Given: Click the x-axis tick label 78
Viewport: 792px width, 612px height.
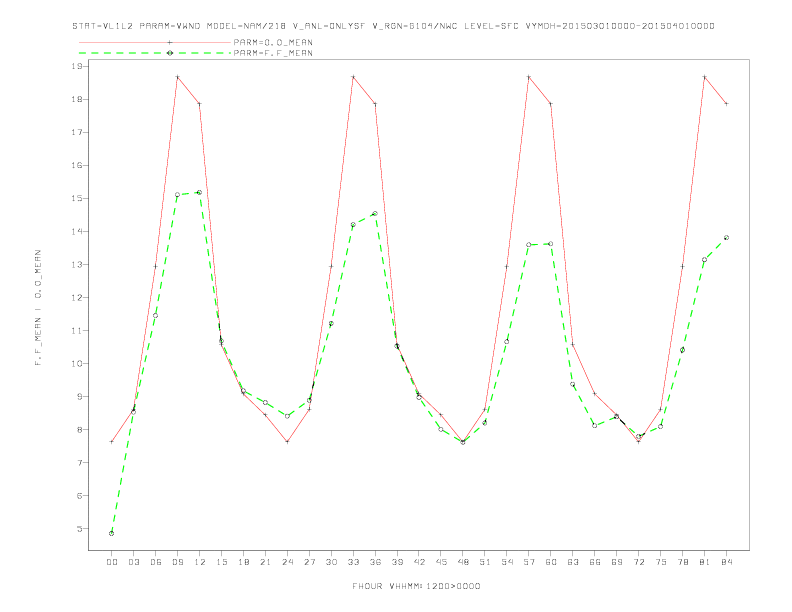Looking at the screenshot, I should coord(682,562).
